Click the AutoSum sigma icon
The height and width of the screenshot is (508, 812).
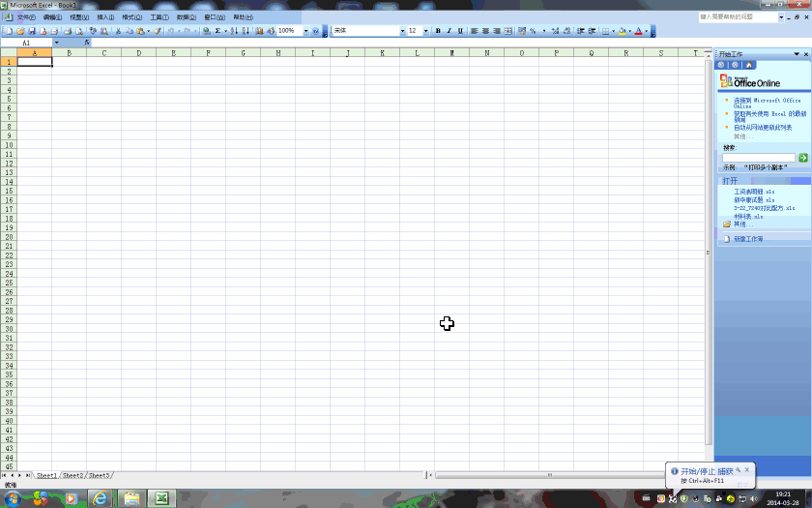point(218,31)
